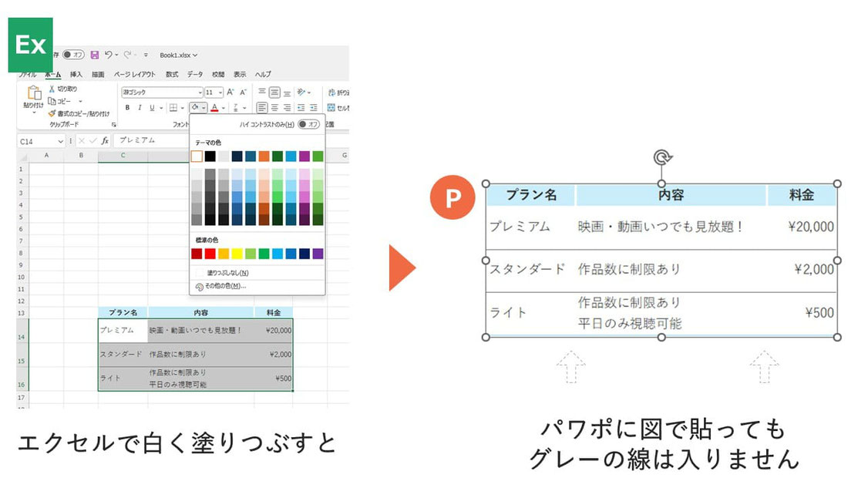Screen dimensions: 868x488
Task: Click the Decrease Font Size icon
Action: 243,92
